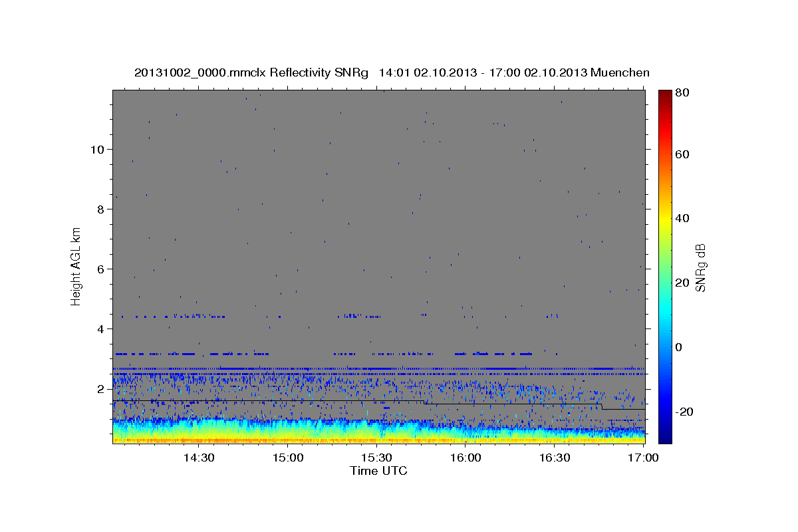
Task: Click the colorbar value 40
Action: click(x=684, y=218)
